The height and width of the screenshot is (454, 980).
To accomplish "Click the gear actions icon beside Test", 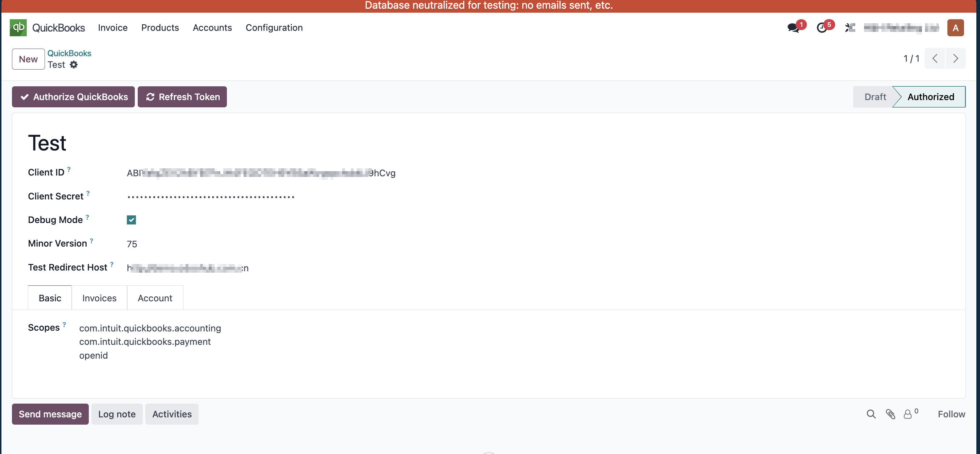I will (x=74, y=65).
